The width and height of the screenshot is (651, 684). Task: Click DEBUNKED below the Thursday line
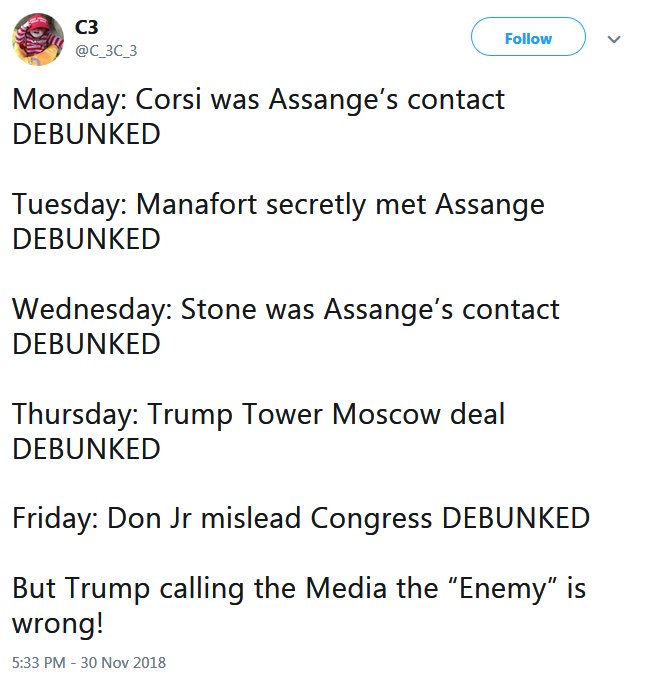point(86,449)
